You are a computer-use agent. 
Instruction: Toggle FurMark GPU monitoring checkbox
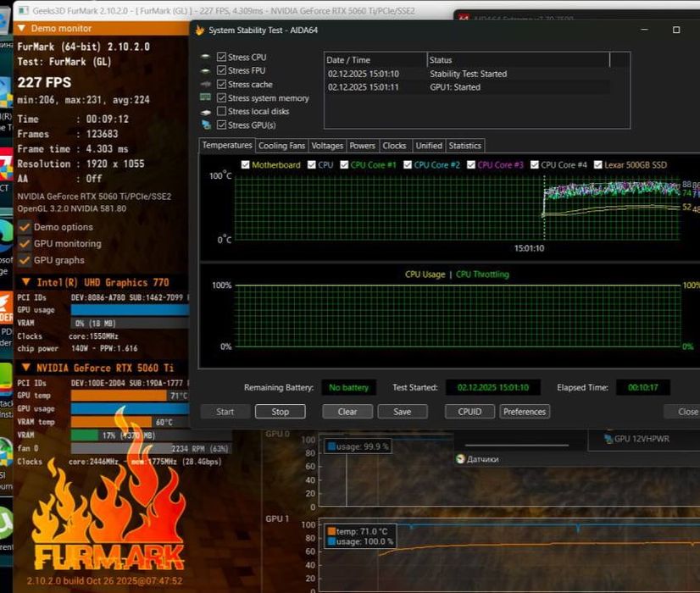coord(25,244)
